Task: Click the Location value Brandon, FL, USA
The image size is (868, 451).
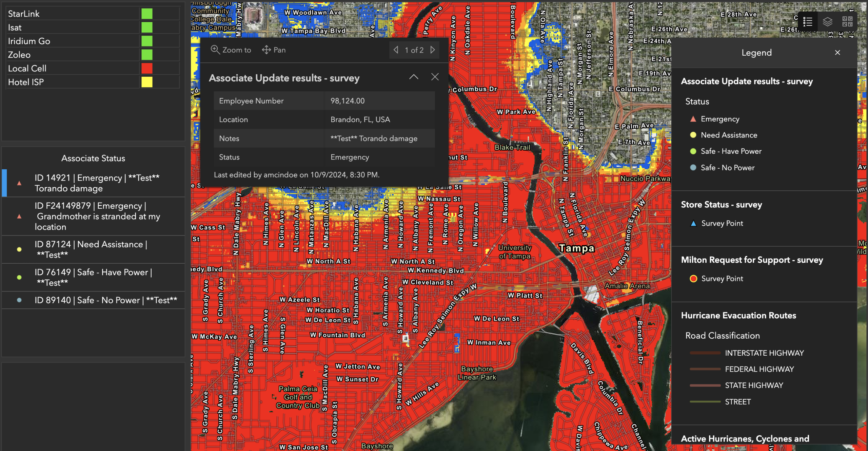Action: [x=360, y=119]
